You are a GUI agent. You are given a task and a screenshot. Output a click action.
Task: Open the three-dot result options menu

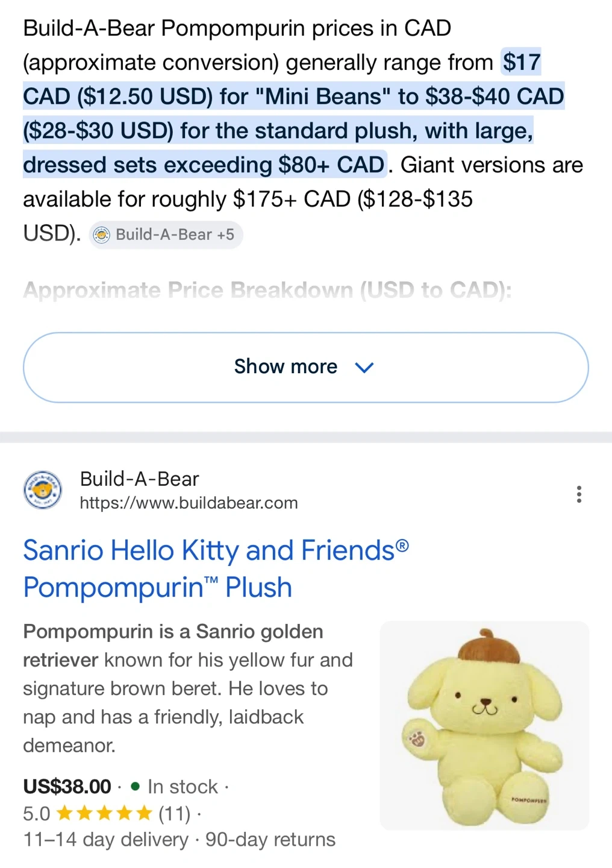tap(579, 494)
